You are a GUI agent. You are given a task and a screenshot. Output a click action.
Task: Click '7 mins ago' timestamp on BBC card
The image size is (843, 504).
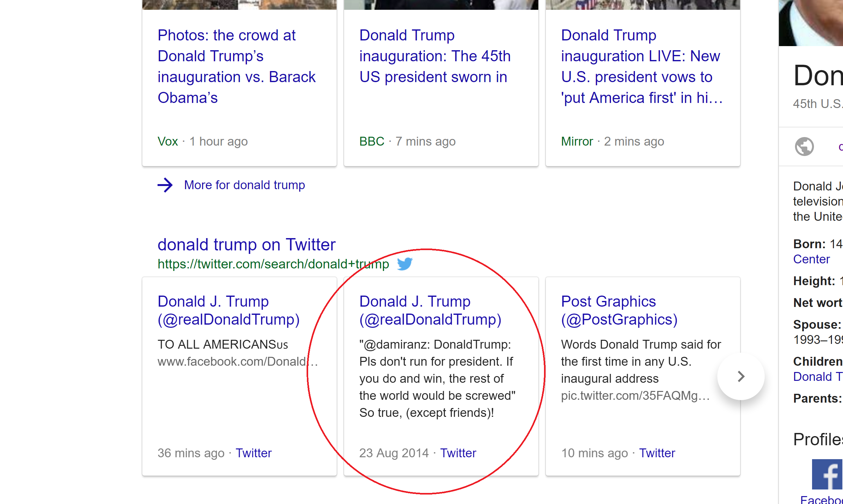tap(425, 141)
